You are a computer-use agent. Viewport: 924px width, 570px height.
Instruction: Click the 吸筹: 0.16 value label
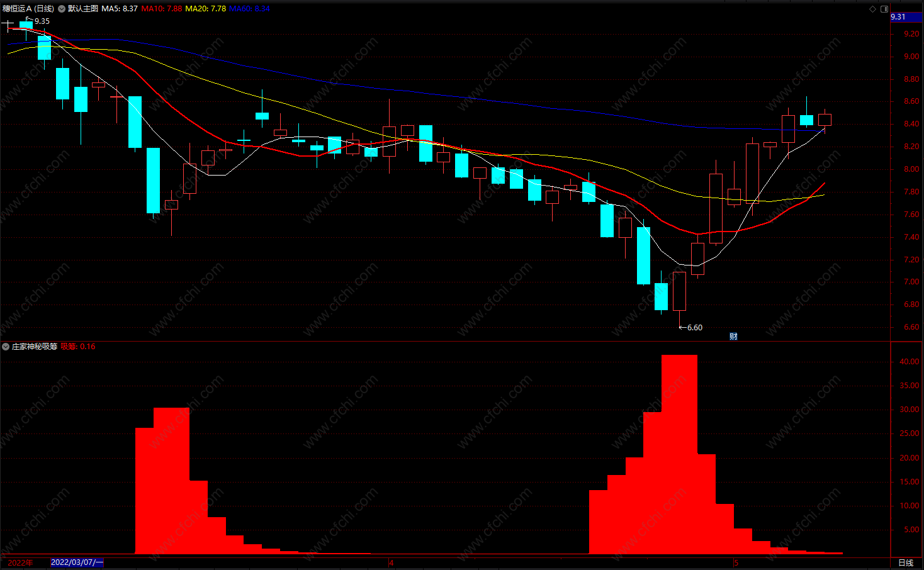[x=78, y=347]
